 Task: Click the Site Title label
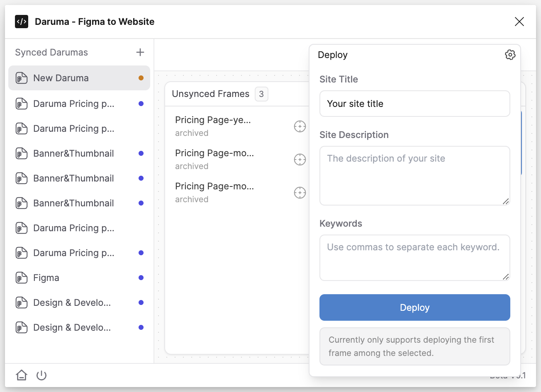[339, 79]
